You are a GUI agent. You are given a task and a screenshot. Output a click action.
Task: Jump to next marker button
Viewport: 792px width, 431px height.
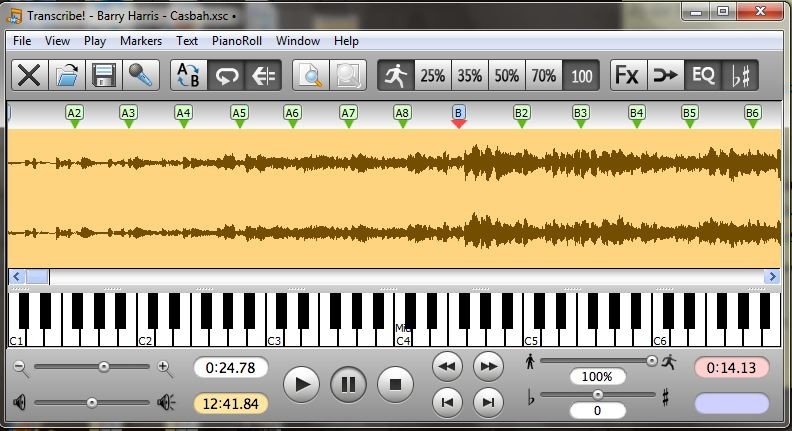click(x=488, y=403)
